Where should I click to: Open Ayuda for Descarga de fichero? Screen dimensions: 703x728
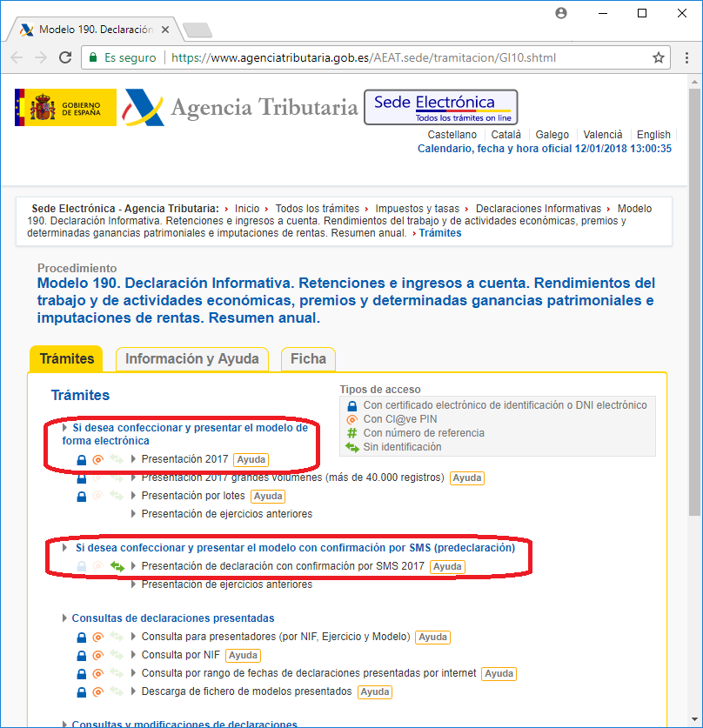[375, 691]
